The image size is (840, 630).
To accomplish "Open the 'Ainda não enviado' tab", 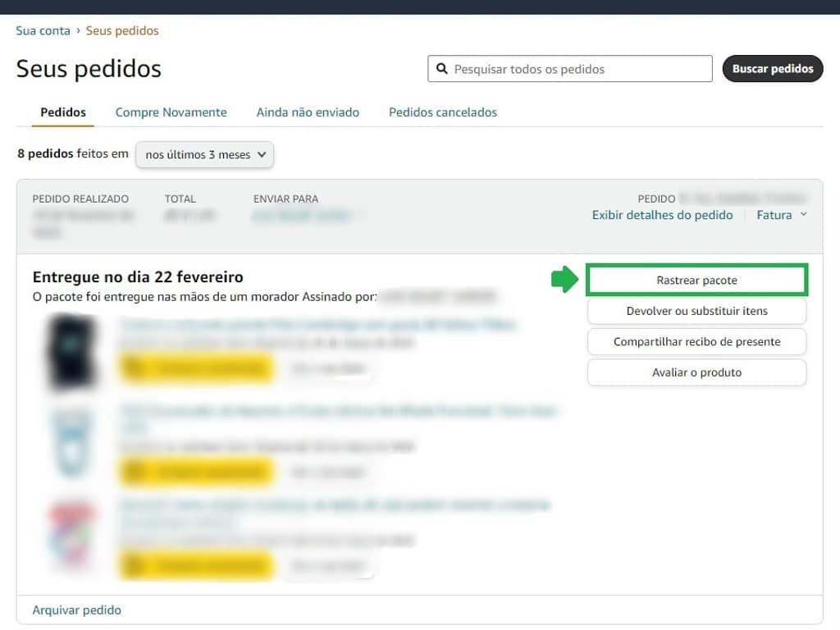I will [308, 112].
